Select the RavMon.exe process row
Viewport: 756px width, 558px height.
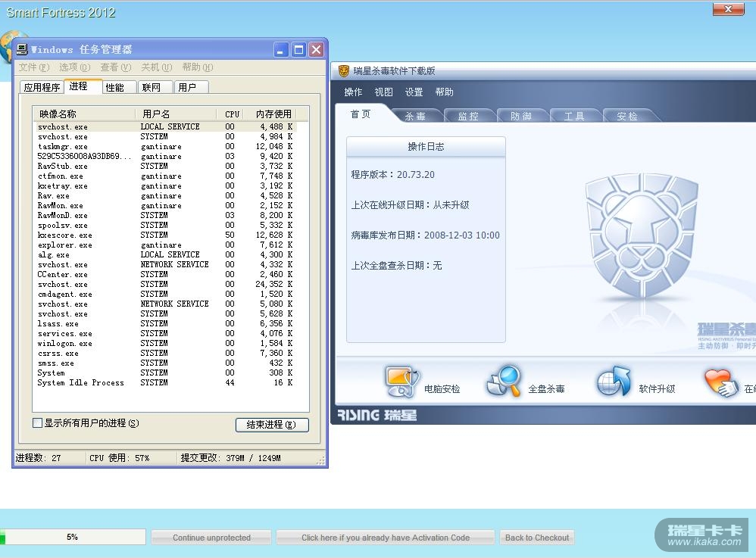click(x=165, y=205)
